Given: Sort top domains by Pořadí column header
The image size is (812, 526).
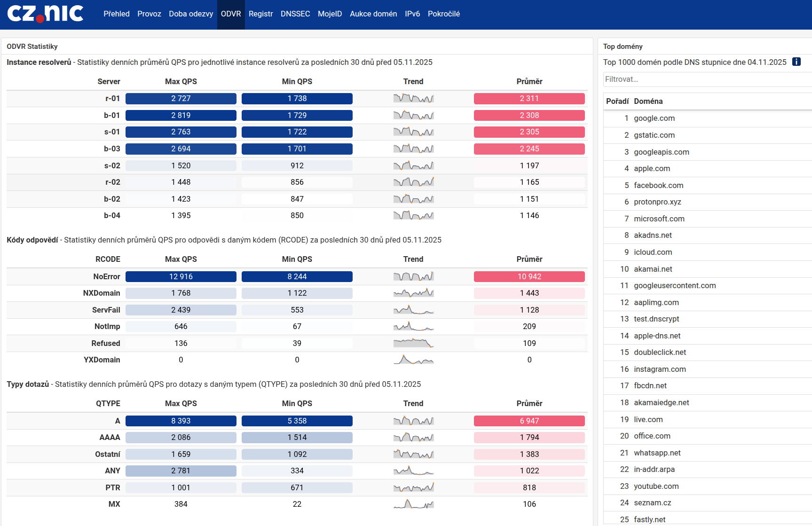Looking at the screenshot, I should pyautogui.click(x=617, y=102).
